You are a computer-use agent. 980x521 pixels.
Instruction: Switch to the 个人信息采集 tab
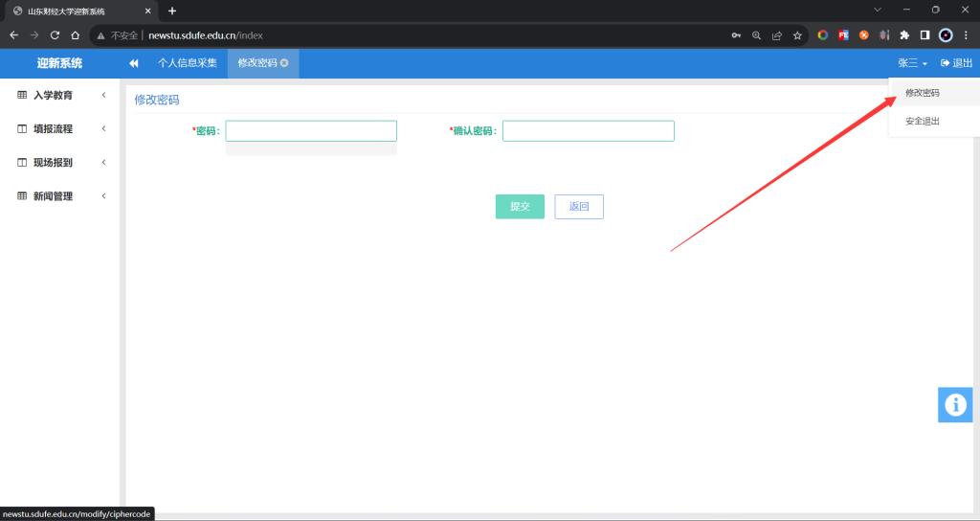[x=188, y=63]
